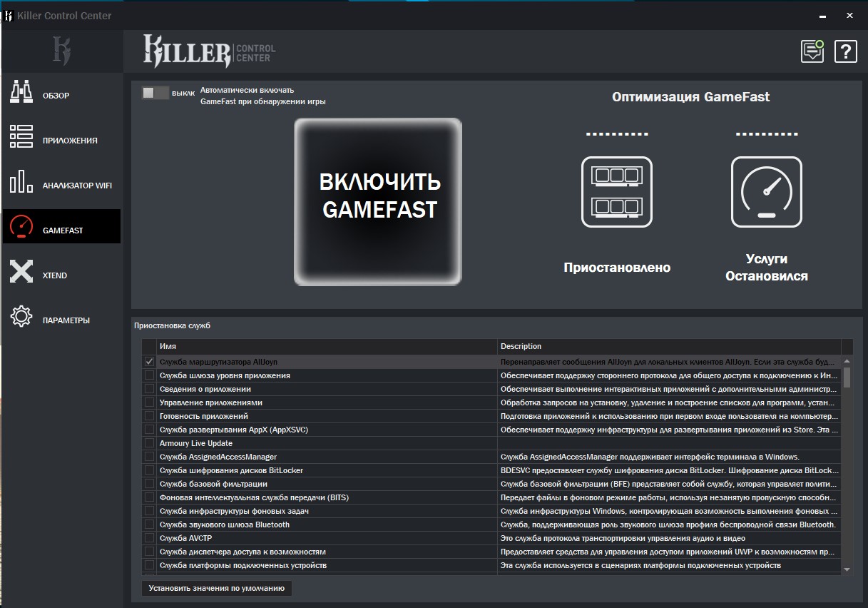Open the Xtend X icon
This screenshot has height=608, width=868.
coord(21,273)
